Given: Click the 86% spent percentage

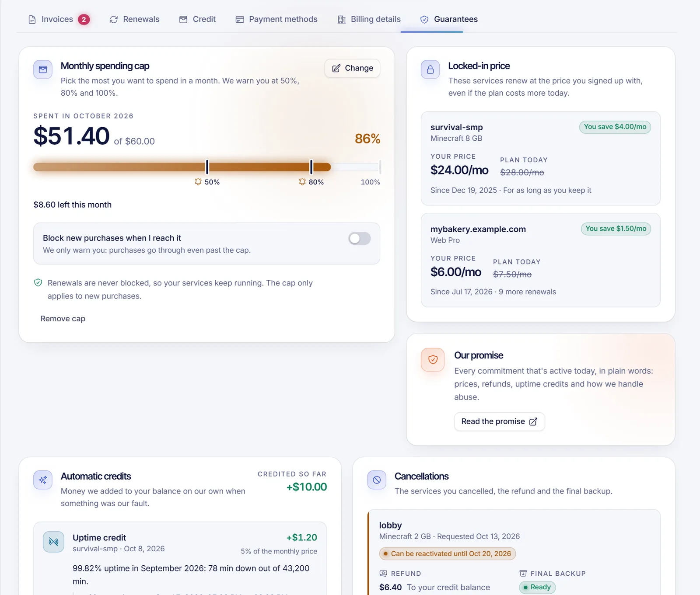Looking at the screenshot, I should tap(367, 139).
